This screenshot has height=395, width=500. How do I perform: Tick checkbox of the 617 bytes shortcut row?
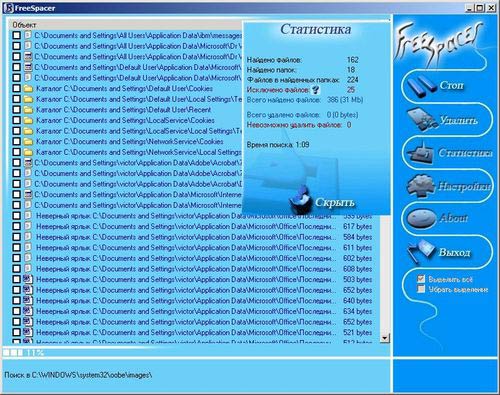point(16,226)
